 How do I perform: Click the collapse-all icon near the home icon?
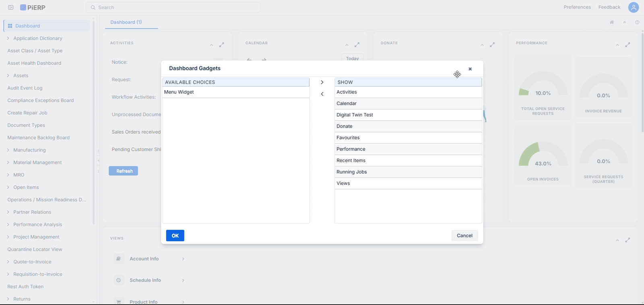[x=625, y=22]
